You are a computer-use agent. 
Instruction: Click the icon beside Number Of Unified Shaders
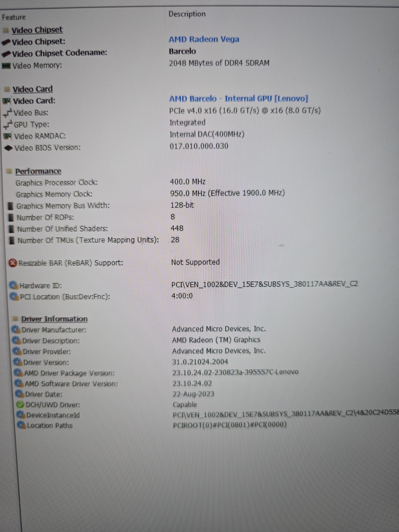click(12, 229)
